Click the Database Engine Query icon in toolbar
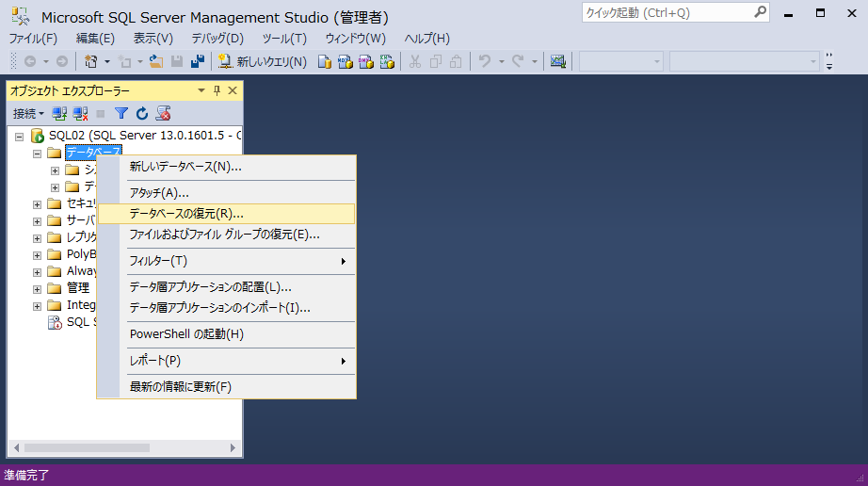 click(x=324, y=61)
